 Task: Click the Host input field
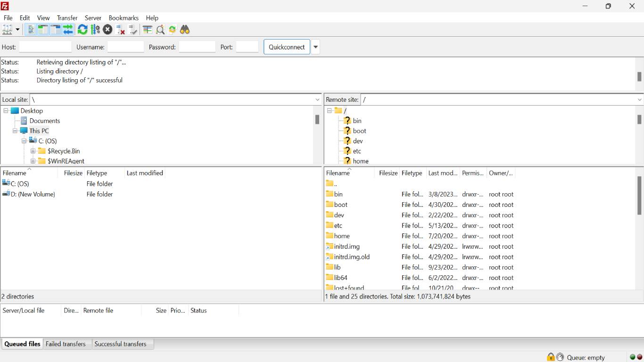[45, 47]
